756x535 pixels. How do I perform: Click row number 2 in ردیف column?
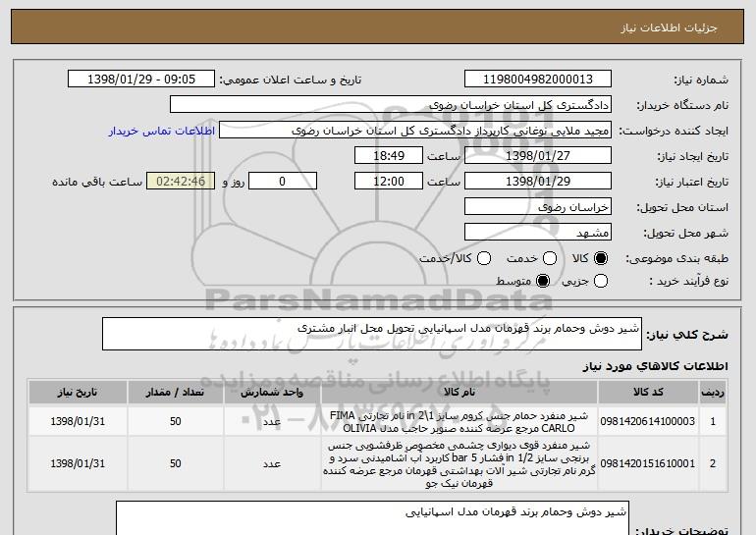pos(713,463)
